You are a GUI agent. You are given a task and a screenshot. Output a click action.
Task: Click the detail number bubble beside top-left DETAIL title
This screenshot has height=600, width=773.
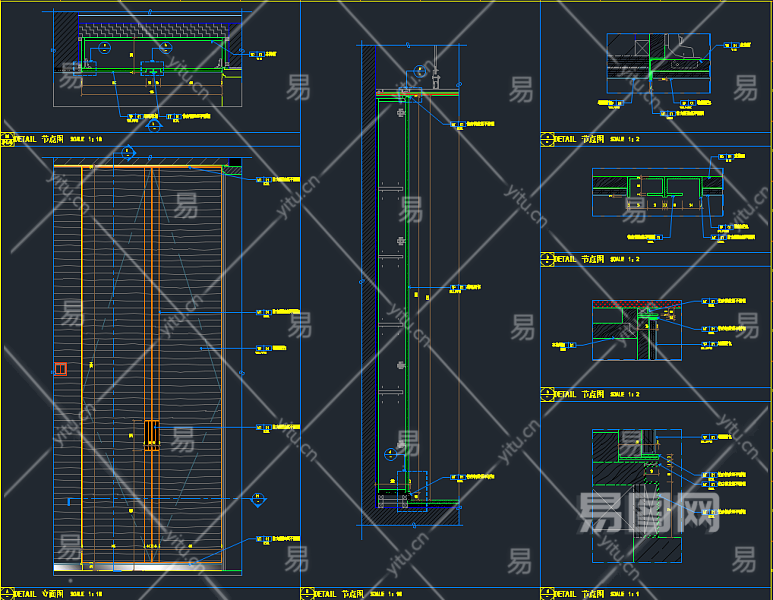7,140
